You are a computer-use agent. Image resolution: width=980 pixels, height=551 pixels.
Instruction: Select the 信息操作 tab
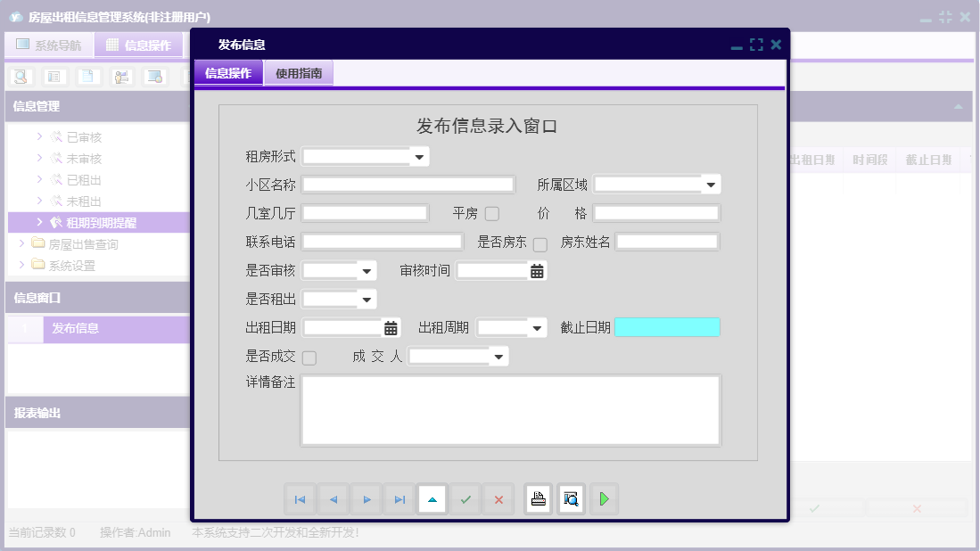coord(229,71)
